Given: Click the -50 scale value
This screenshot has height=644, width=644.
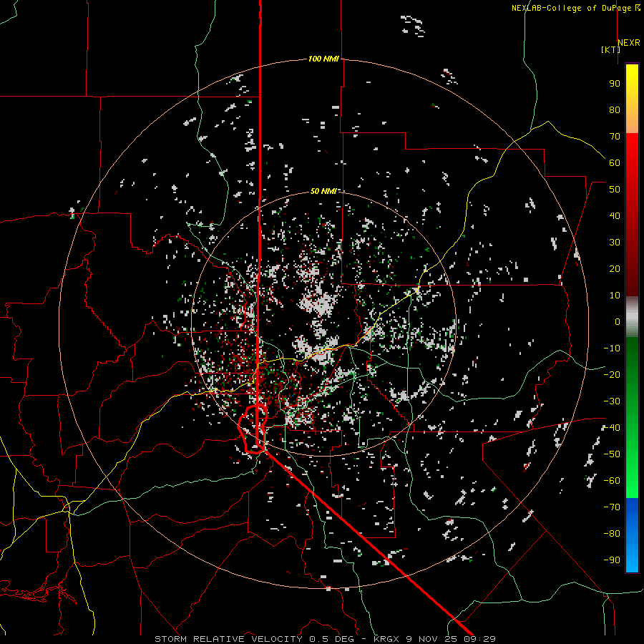Looking at the screenshot, I should pyautogui.click(x=612, y=454).
